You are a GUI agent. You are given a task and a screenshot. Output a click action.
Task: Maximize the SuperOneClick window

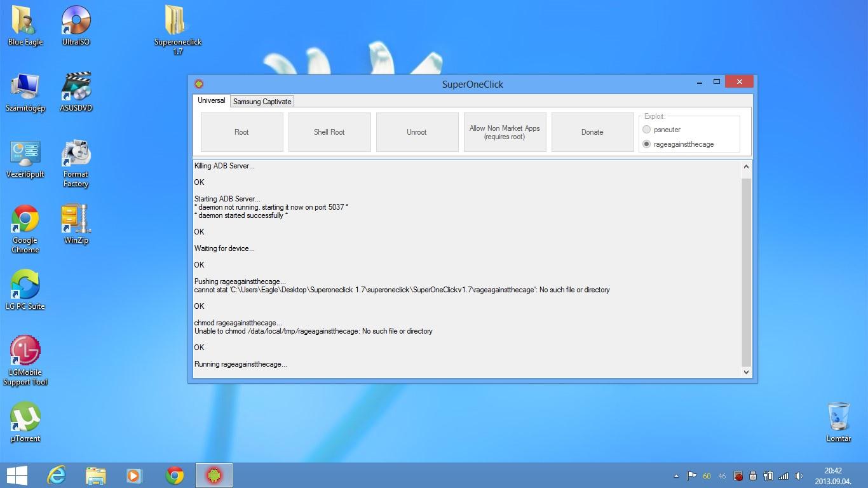pyautogui.click(x=716, y=82)
